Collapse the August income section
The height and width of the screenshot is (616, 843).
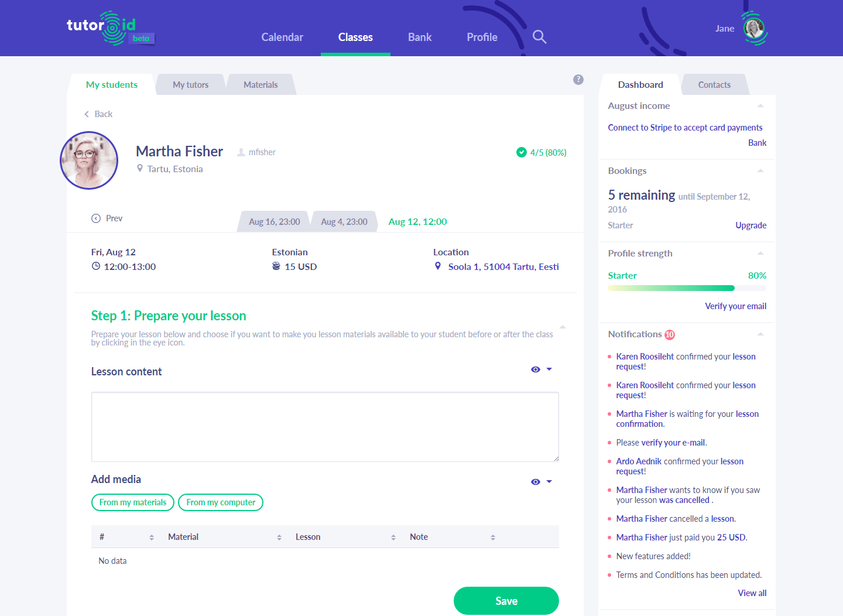[760, 106]
